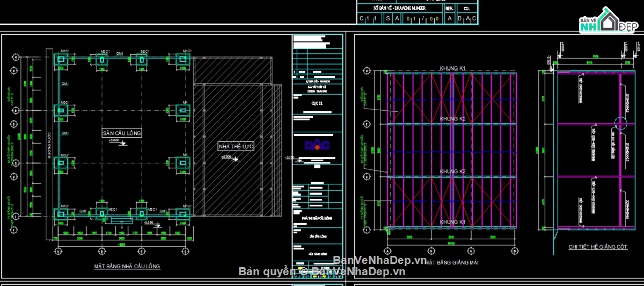
Task: Select grid bubble A below roof bracing plan
Action: (x=387, y=251)
